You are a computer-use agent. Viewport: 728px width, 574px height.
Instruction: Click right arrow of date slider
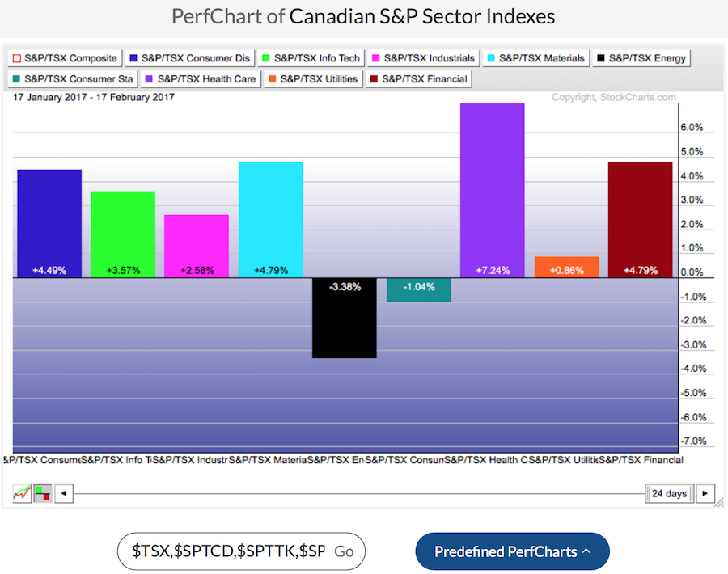point(705,492)
